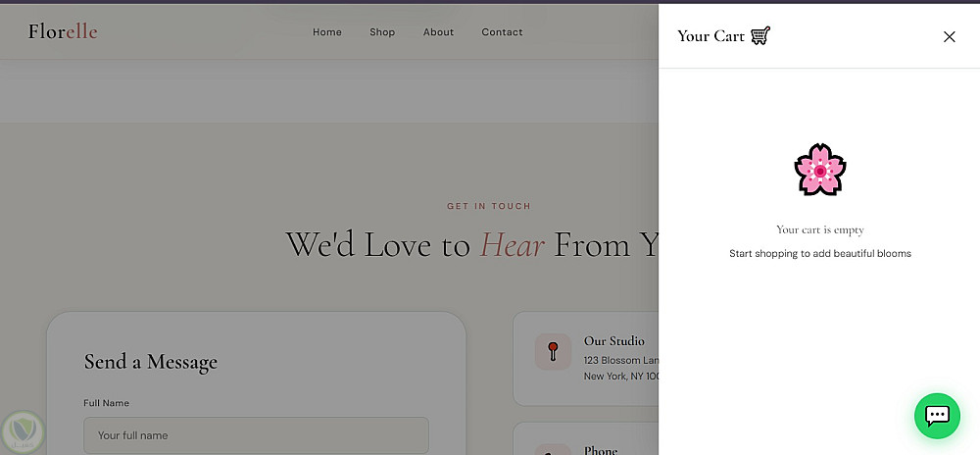Image resolution: width=980 pixels, height=455 pixels.
Task: Click the Send a Message heading
Action: (151, 362)
